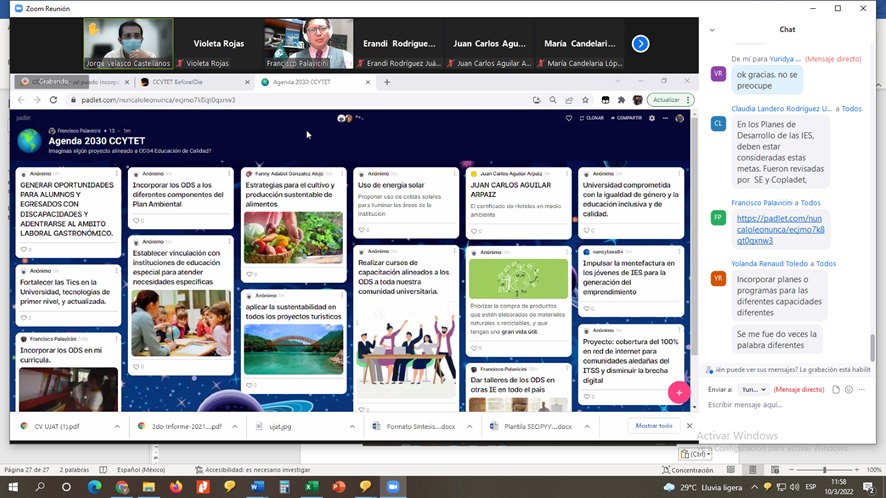Bookmark the Padlet page with the star icon
Viewport: 886px width, 498px height.
pyautogui.click(x=585, y=100)
